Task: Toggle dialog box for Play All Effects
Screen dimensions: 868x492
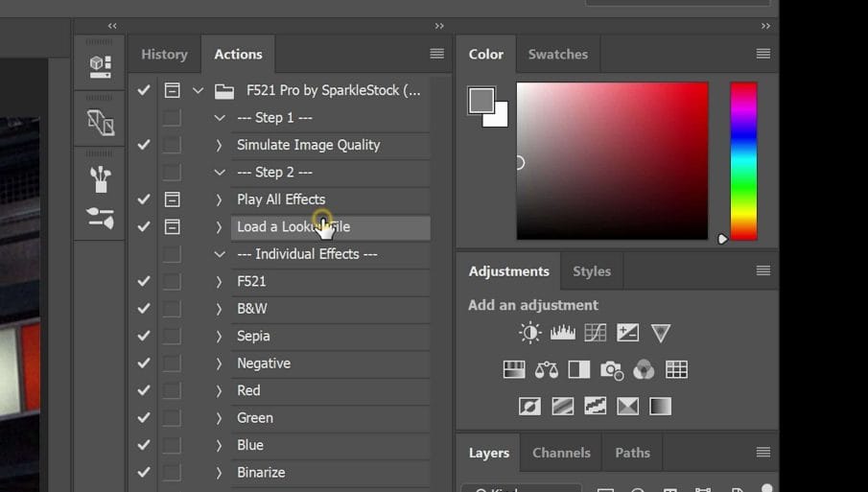Action: point(172,199)
